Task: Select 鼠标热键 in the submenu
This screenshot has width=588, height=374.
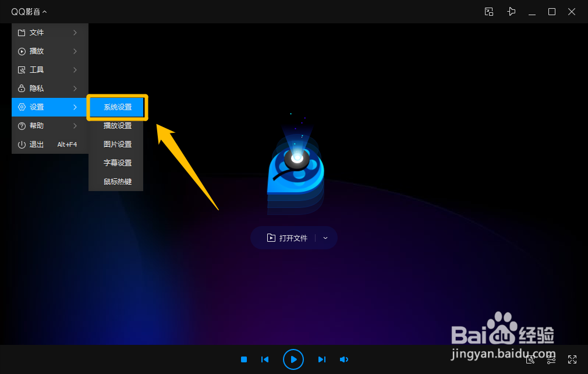Action: (x=116, y=182)
